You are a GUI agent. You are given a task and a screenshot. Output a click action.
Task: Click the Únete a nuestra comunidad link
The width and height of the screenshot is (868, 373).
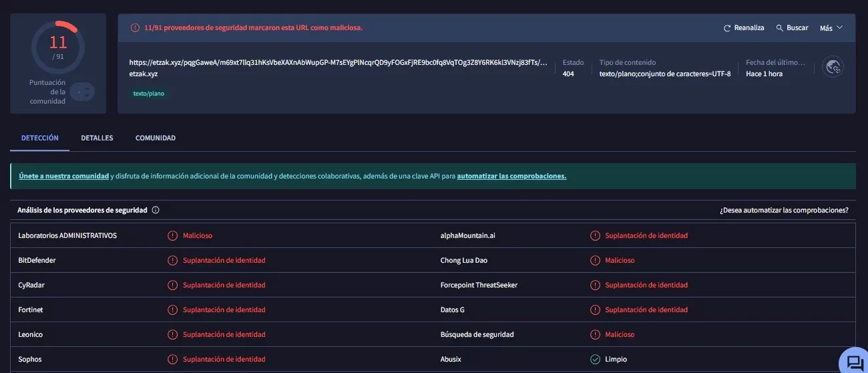63,176
